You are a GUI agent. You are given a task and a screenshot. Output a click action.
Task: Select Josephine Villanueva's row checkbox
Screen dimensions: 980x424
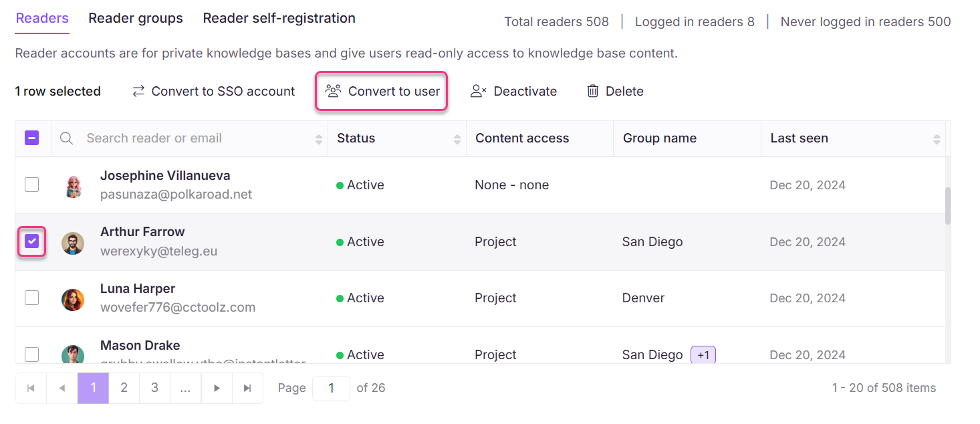31,184
